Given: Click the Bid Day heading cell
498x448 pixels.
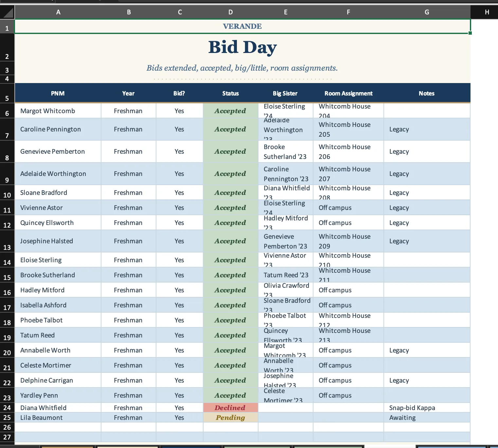Looking at the screenshot, I should click(242, 48).
